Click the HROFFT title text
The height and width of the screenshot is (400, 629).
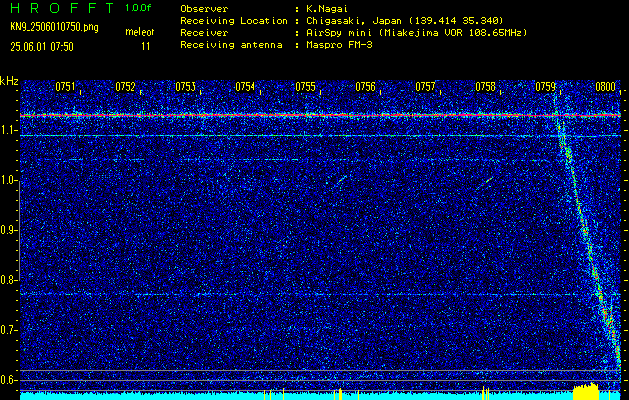click(x=62, y=9)
